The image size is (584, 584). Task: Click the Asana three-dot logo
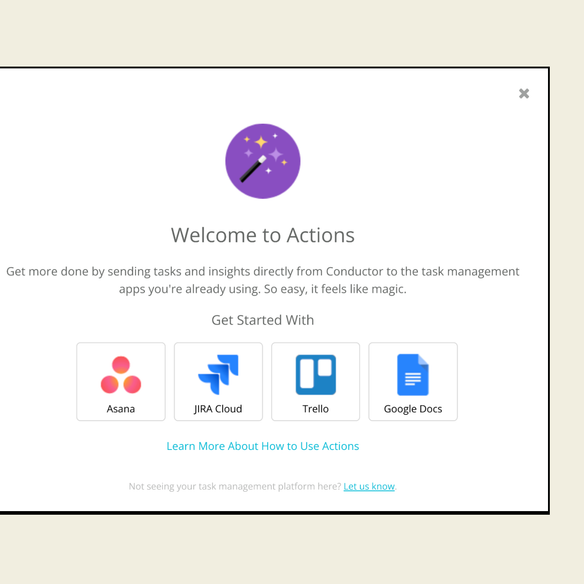pos(121,375)
